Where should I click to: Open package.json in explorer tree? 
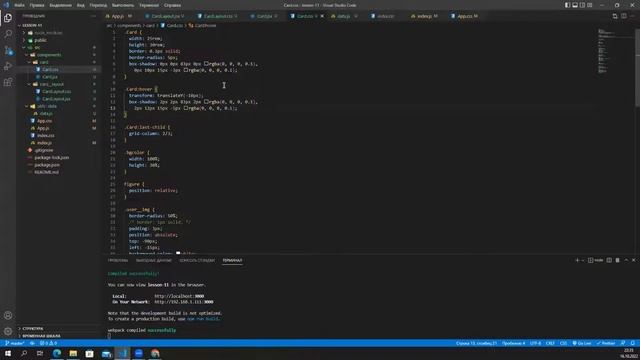pyautogui.click(x=47, y=165)
